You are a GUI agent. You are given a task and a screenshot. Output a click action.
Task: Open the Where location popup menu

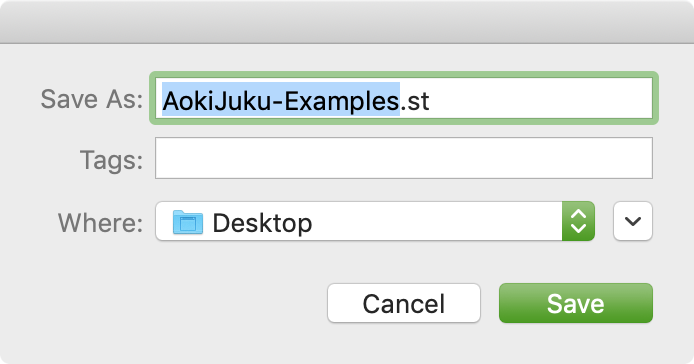[375, 221]
